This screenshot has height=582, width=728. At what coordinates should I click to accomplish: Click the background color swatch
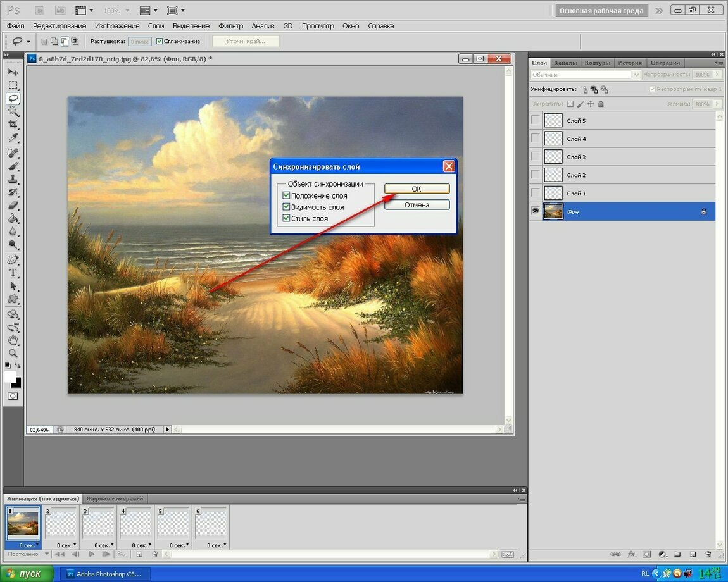pos(18,384)
